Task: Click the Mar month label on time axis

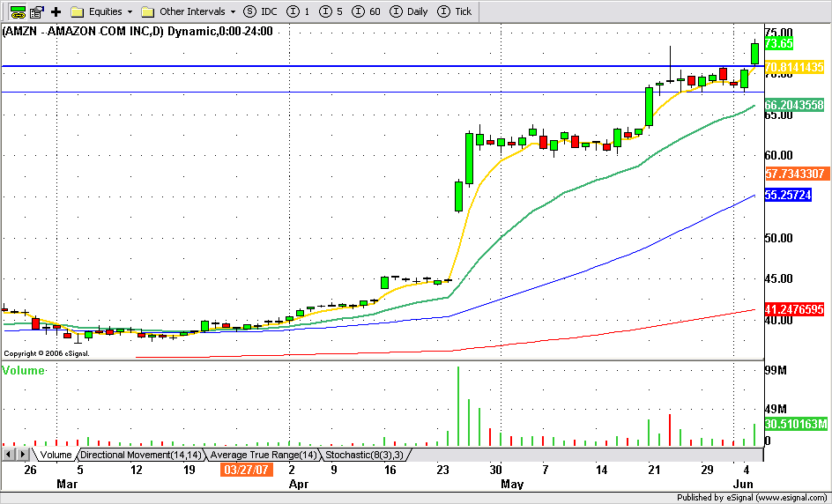Action: click(x=67, y=484)
